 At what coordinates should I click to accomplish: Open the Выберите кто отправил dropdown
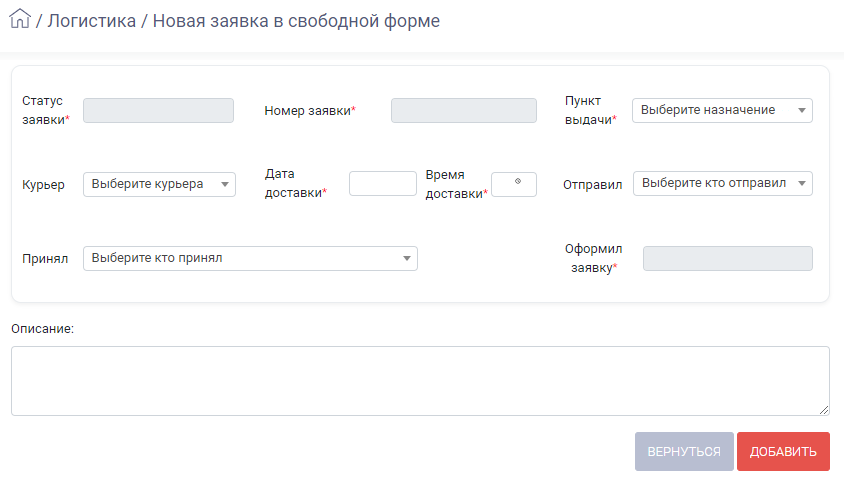tap(722, 184)
